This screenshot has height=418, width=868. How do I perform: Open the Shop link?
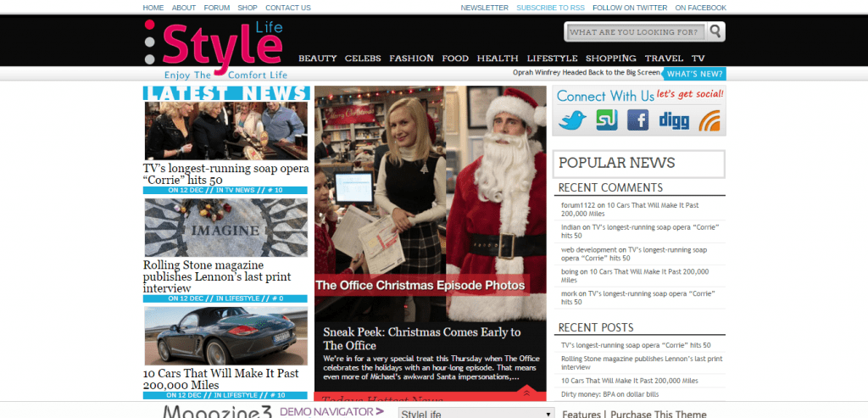click(248, 8)
